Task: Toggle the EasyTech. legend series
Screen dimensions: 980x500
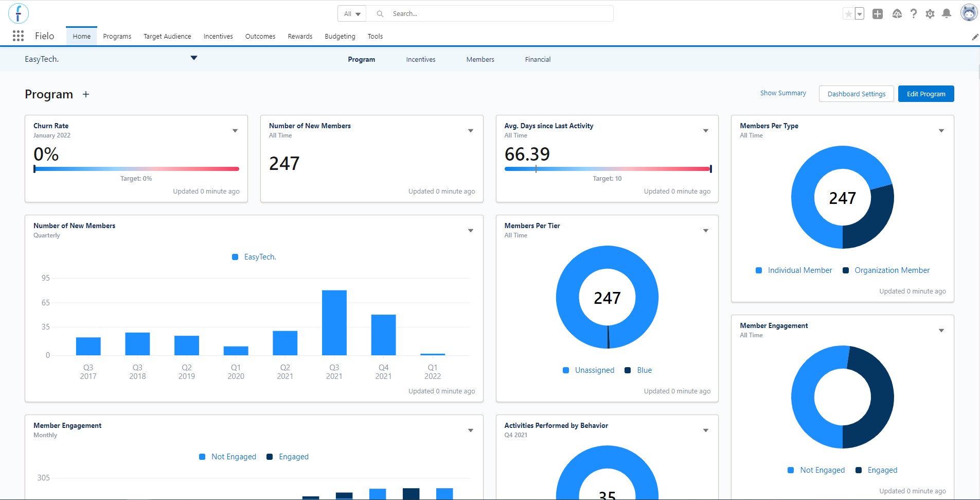Action: click(254, 257)
